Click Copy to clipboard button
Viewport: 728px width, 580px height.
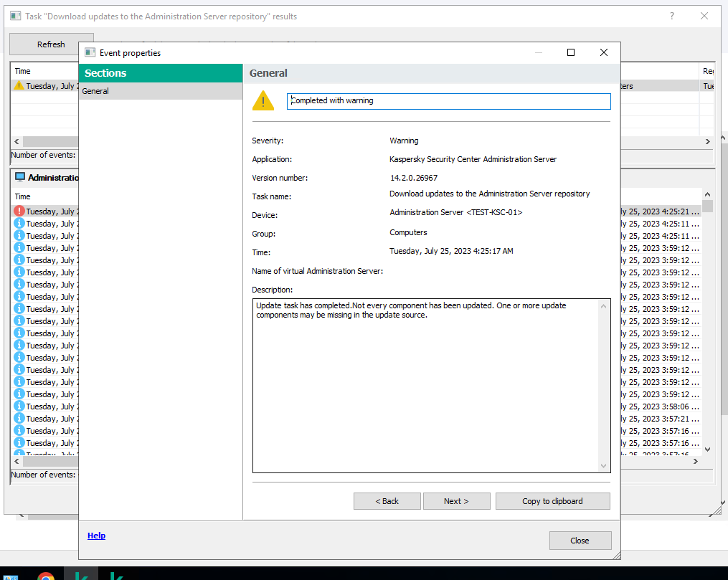[x=552, y=501]
